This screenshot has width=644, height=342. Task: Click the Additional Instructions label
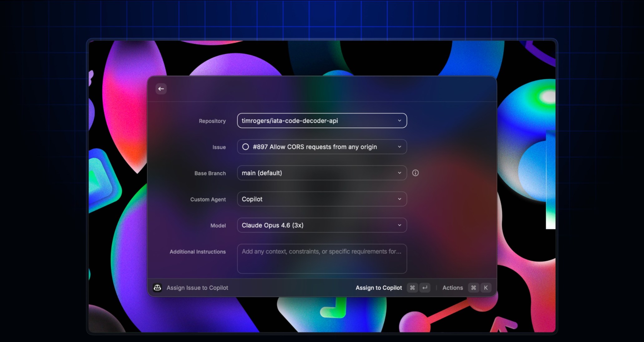click(x=198, y=252)
